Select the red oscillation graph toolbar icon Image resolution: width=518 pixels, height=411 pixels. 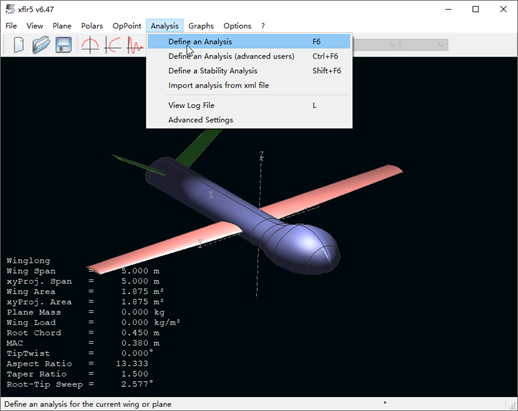pos(135,45)
